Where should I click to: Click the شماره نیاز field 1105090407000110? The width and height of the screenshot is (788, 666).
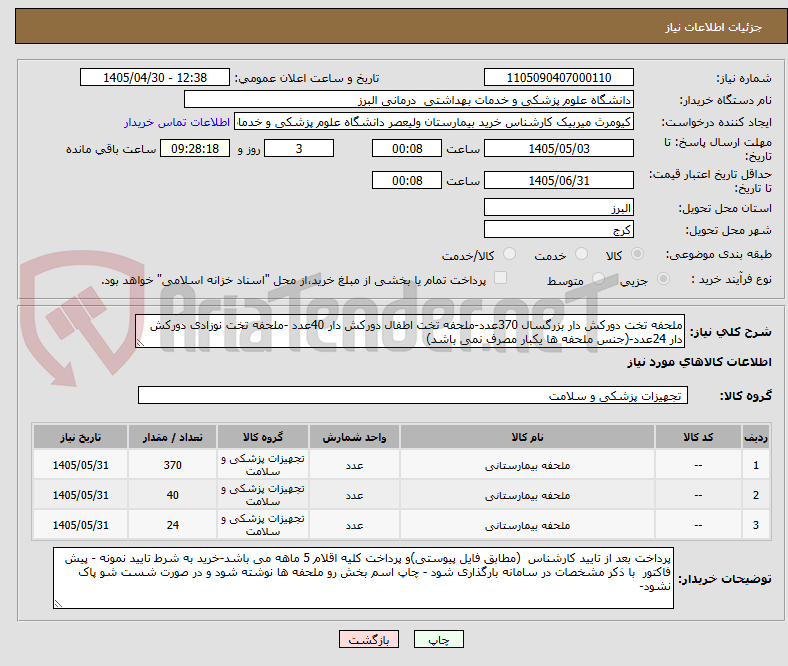coord(558,77)
